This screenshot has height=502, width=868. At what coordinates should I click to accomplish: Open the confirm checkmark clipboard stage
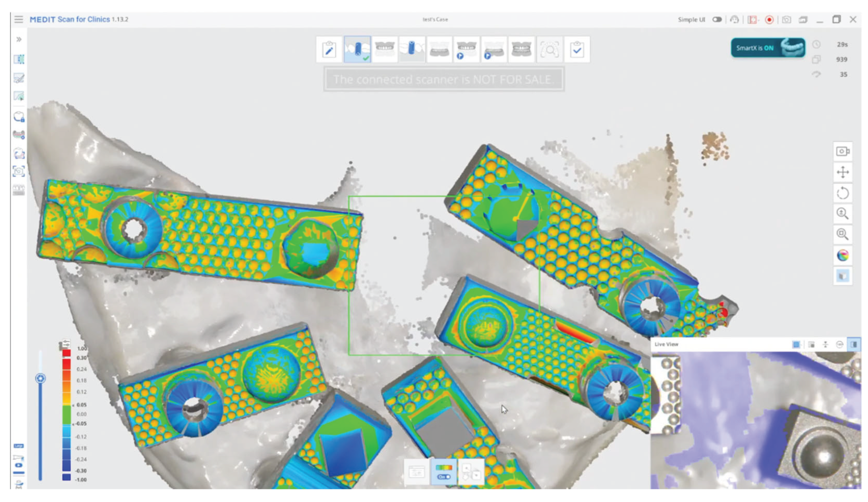pyautogui.click(x=577, y=50)
